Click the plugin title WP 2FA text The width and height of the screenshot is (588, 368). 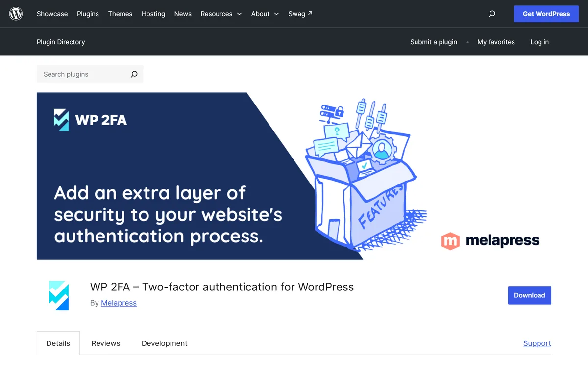coord(222,287)
